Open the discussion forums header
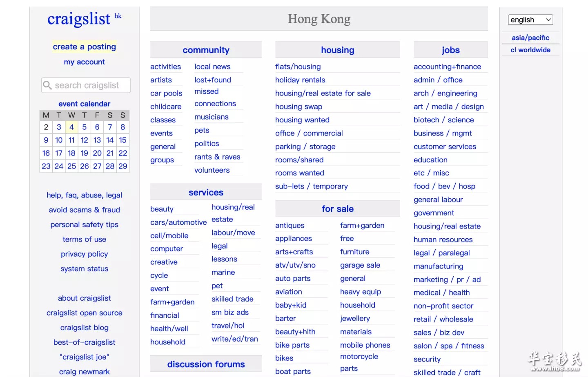 206,364
